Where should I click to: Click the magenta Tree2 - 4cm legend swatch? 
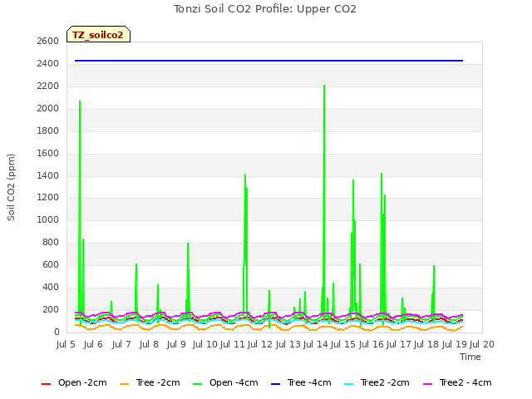coord(428,384)
